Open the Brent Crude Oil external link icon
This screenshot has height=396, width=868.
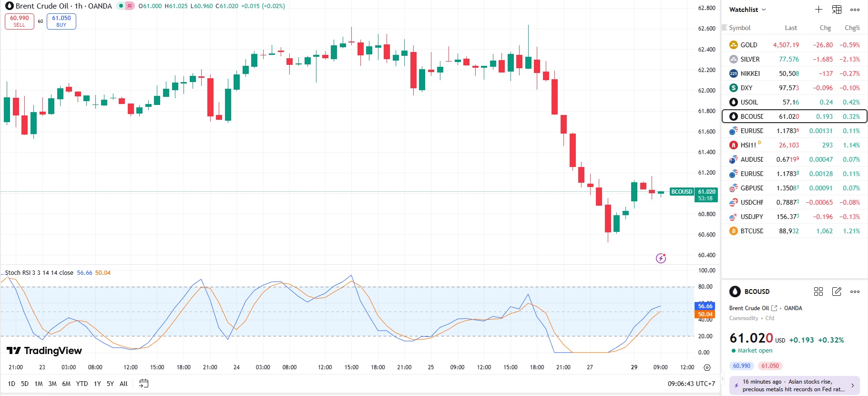pos(774,308)
